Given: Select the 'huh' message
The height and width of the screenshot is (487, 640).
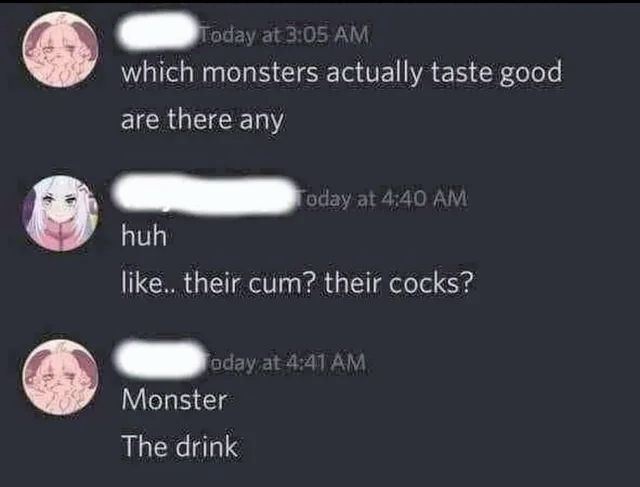Looking at the screenshot, I should (x=144, y=236).
